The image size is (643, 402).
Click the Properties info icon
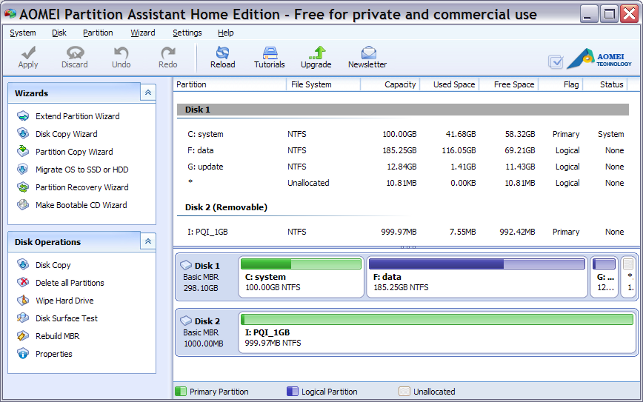click(x=23, y=354)
